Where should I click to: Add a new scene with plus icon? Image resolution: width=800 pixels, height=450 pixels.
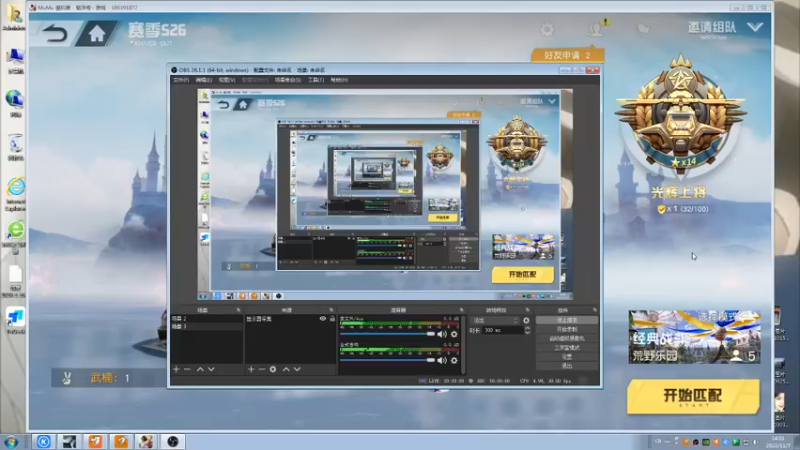pos(176,369)
